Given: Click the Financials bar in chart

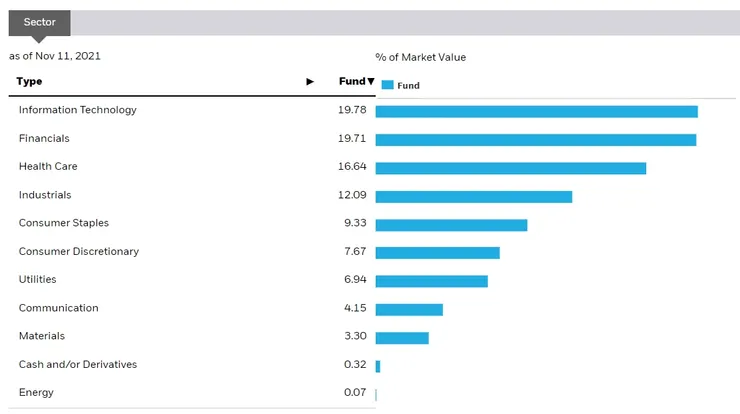Looking at the screenshot, I should coord(535,139).
